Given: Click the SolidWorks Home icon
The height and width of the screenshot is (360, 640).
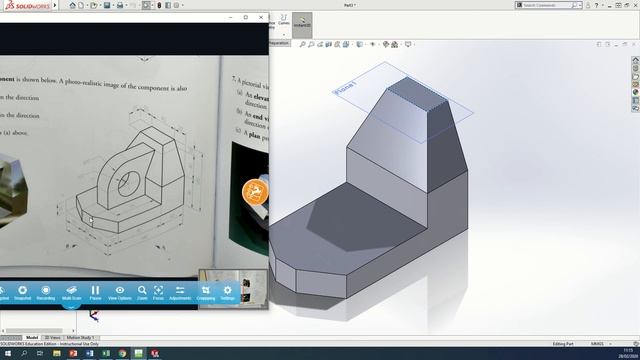Looking at the screenshot, I should click(x=72, y=5).
